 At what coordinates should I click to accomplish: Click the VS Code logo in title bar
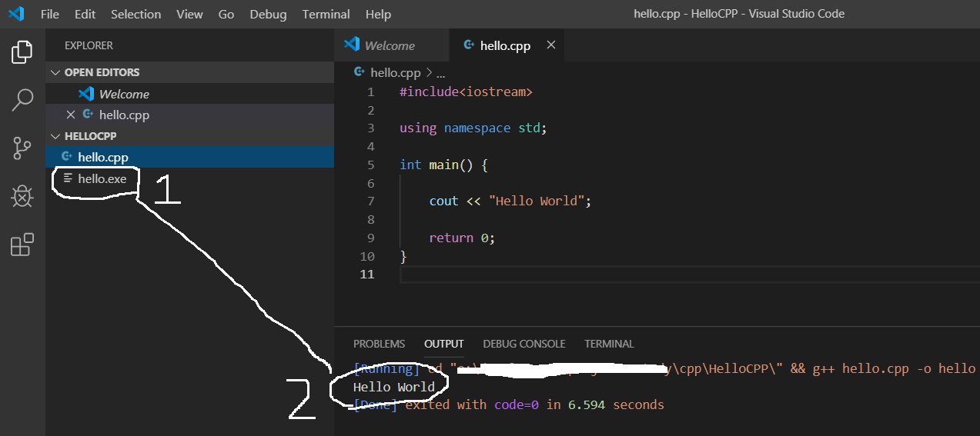click(16, 14)
